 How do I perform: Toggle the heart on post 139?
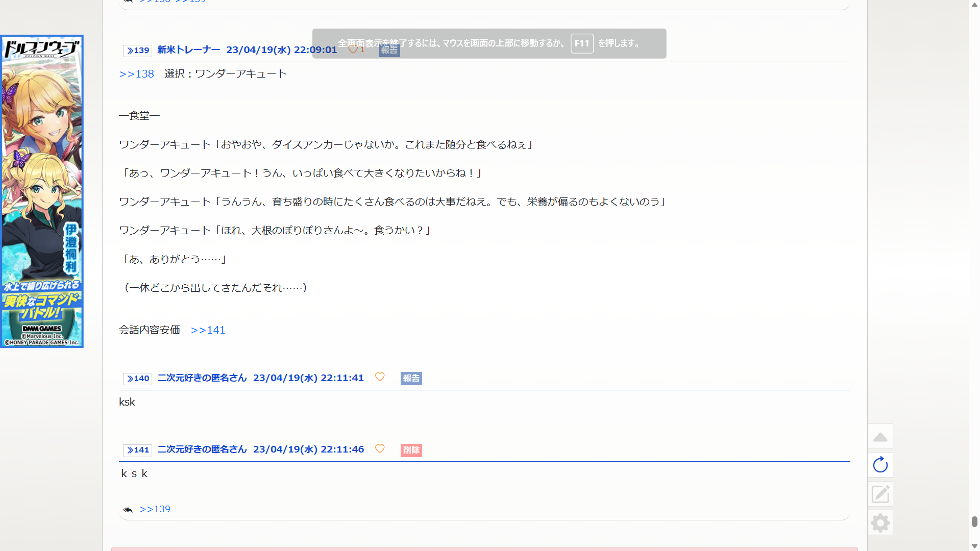click(353, 49)
